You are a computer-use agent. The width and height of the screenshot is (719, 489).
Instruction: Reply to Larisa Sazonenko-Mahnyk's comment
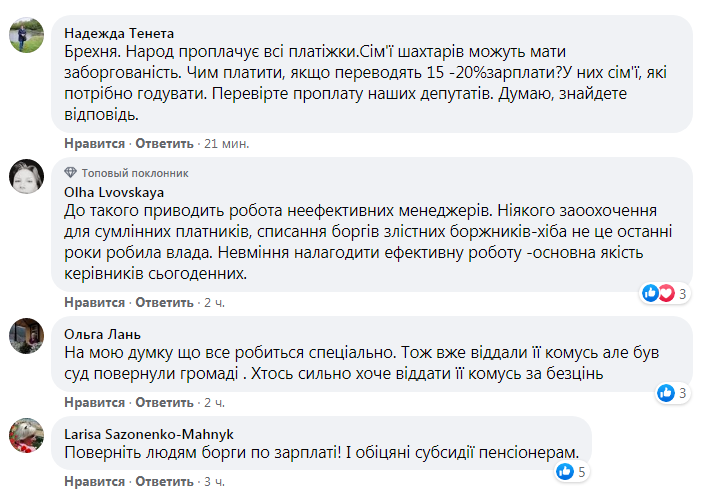pos(162,482)
